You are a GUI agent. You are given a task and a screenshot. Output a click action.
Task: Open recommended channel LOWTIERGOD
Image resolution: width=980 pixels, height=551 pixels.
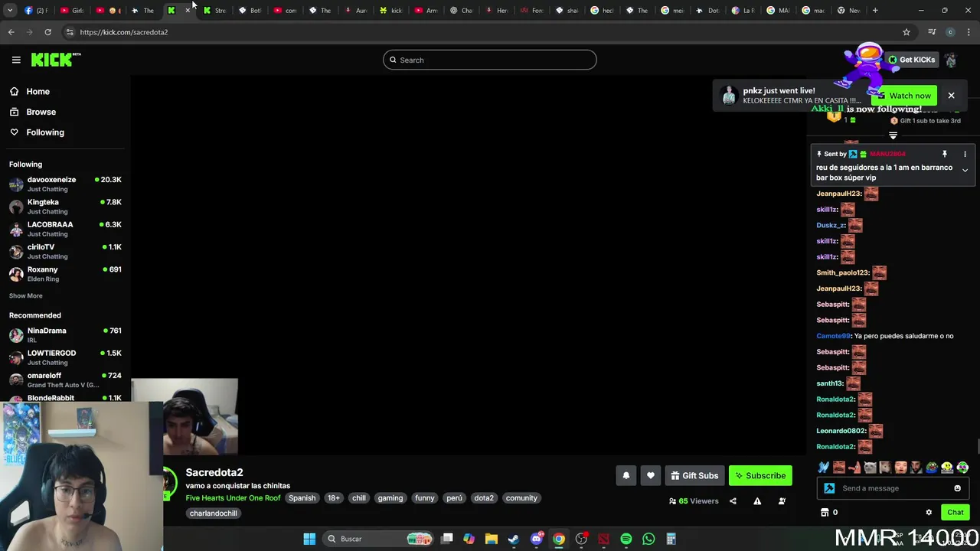[x=65, y=357]
